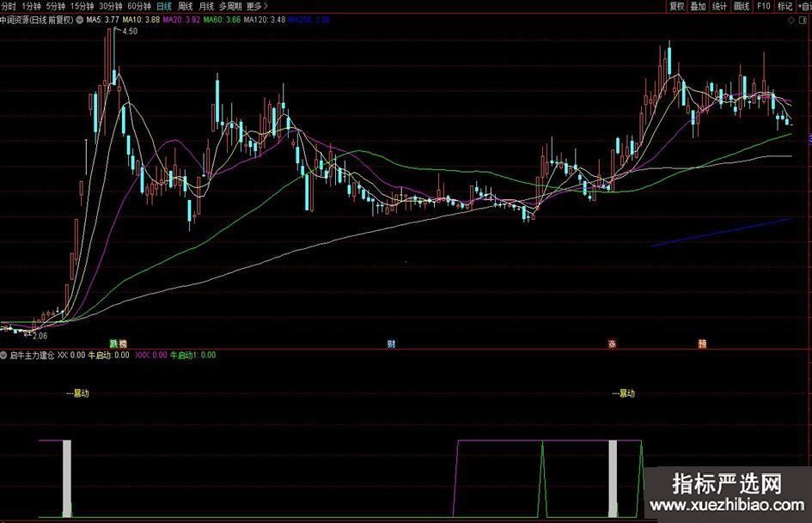
Task: Click the round icon beside 中润资源 title
Action: (81, 19)
